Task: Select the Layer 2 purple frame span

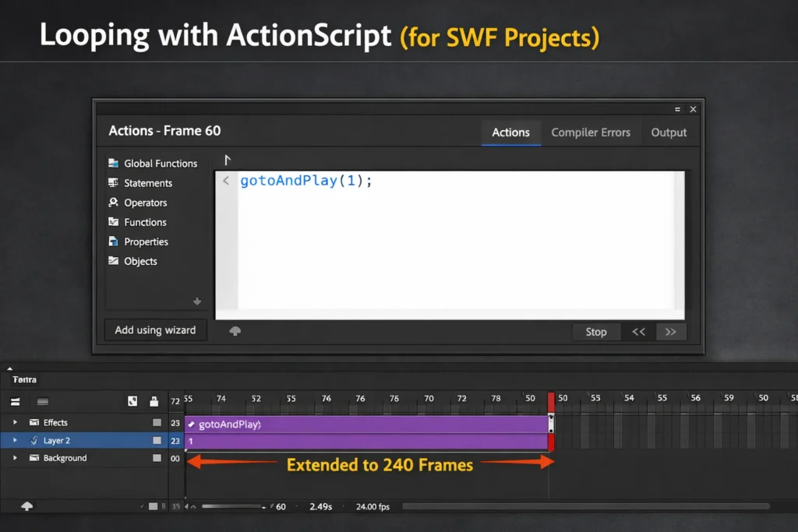Action: click(366, 441)
